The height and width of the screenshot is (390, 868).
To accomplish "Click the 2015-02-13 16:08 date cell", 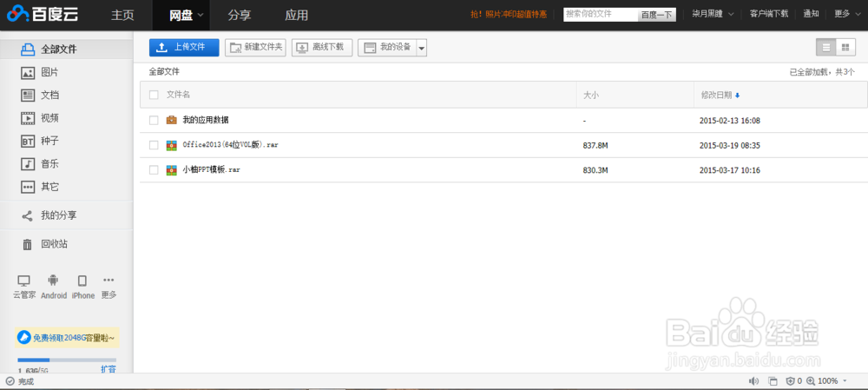I will point(730,120).
